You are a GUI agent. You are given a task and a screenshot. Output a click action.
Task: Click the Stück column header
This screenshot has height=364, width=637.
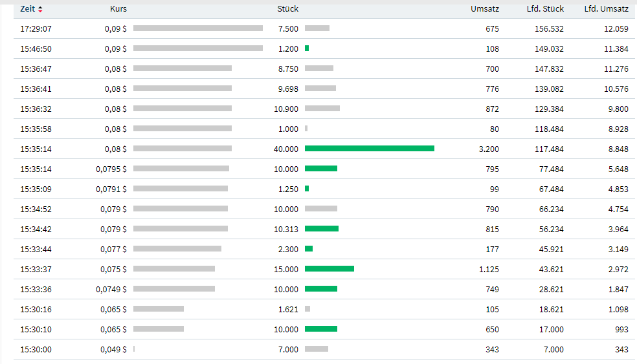287,9
